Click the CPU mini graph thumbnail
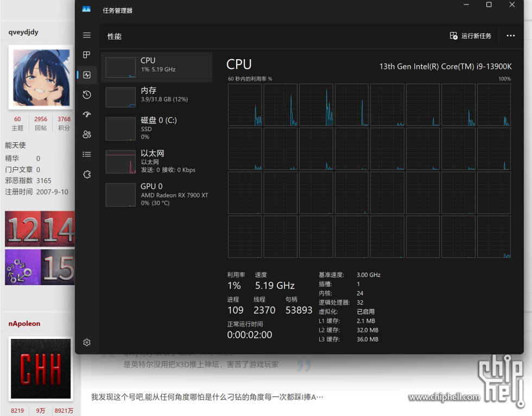This screenshot has height=416, width=532. (x=121, y=67)
